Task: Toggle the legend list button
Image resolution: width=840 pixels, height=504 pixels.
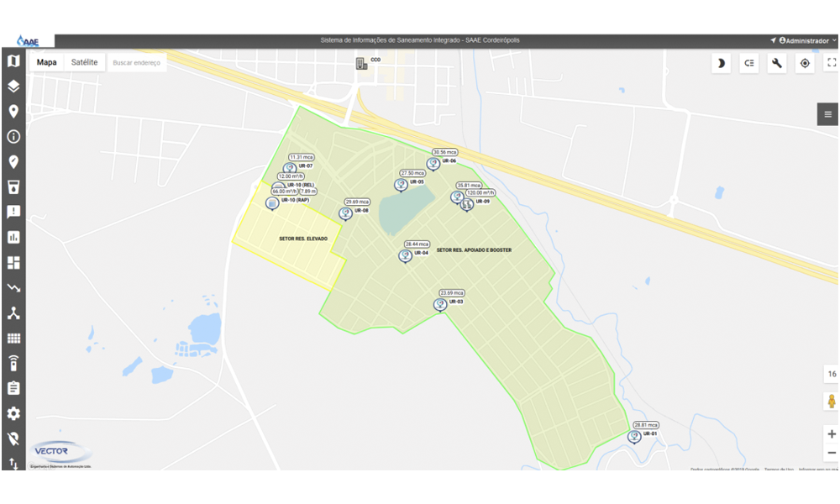Action: pyautogui.click(x=749, y=63)
